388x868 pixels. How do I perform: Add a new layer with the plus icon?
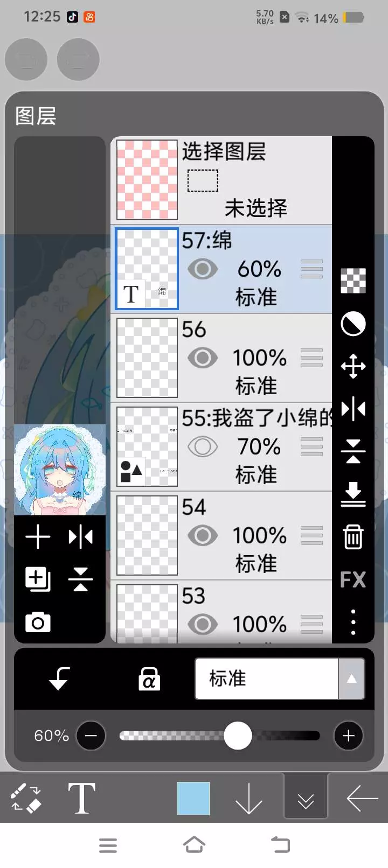(38, 537)
